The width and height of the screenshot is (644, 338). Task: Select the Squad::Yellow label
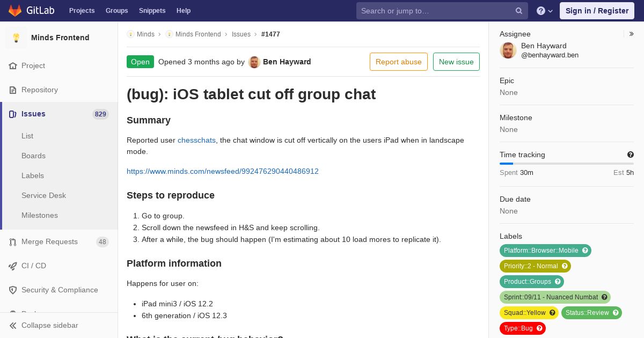click(525, 313)
